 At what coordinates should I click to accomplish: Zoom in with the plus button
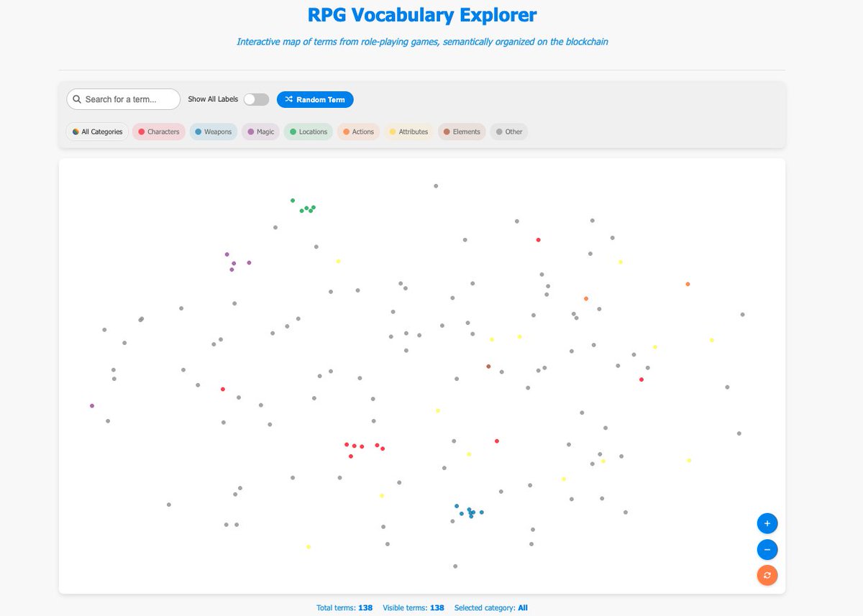click(x=767, y=523)
